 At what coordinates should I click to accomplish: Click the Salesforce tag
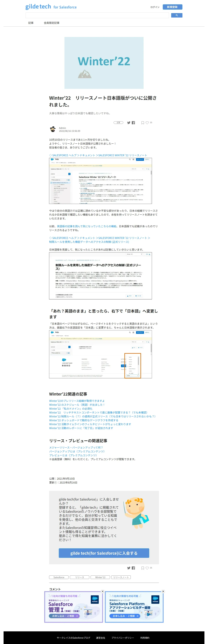coord(59,577)
